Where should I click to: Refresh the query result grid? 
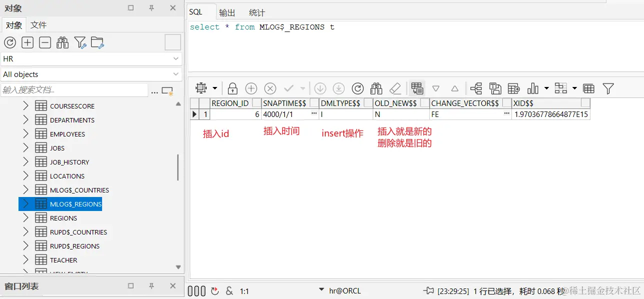[x=357, y=88]
